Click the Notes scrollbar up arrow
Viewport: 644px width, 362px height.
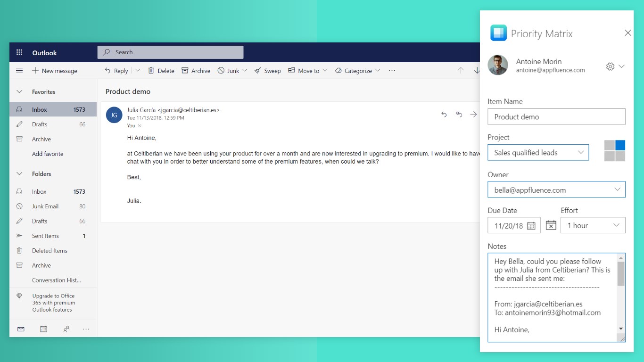point(621,258)
